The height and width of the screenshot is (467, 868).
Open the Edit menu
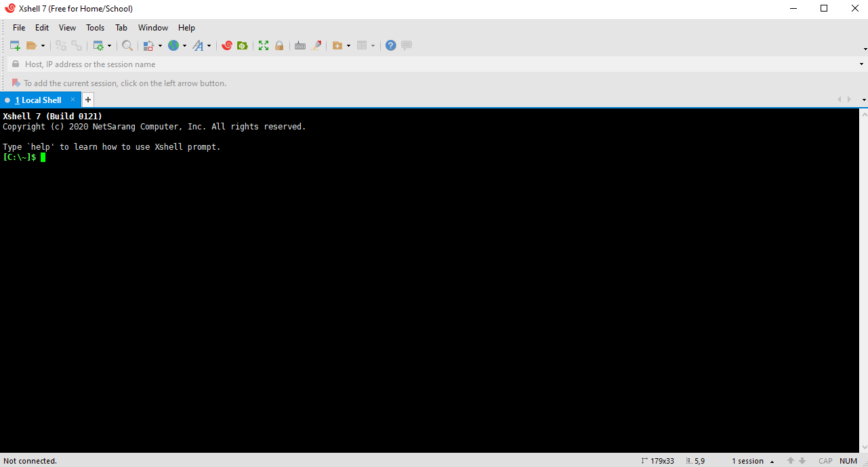coord(42,28)
